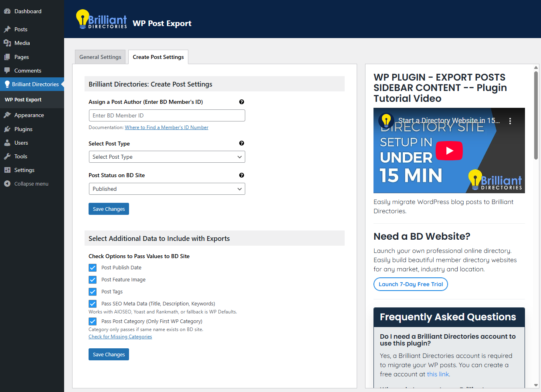Open the video's three-dot options menu
The image size is (541, 392).
510,121
